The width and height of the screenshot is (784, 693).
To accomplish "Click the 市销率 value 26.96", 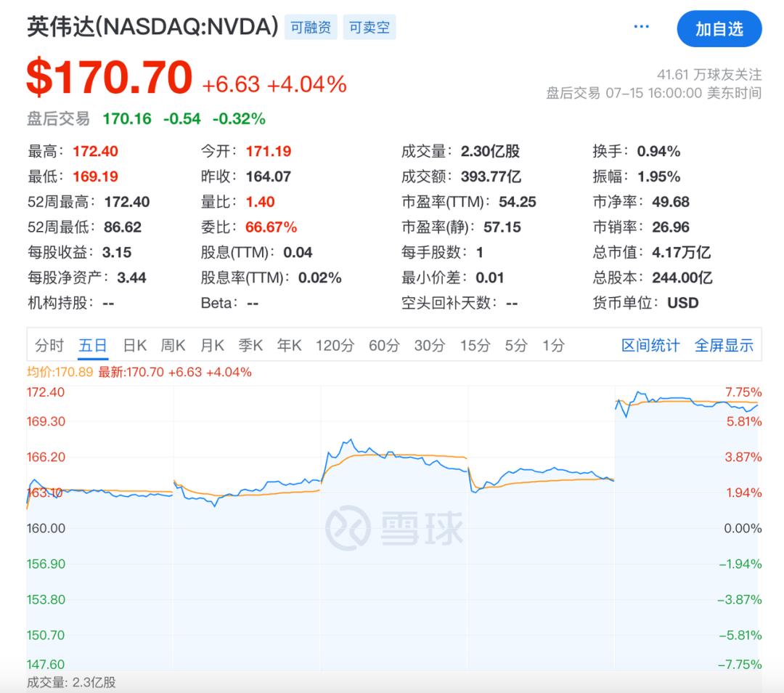I will pyautogui.click(x=671, y=227).
